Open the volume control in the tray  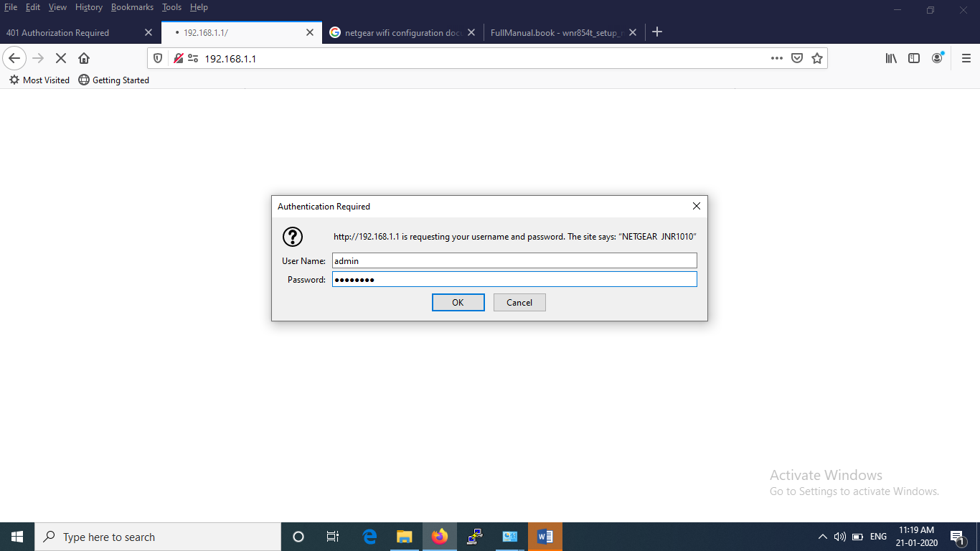840,537
